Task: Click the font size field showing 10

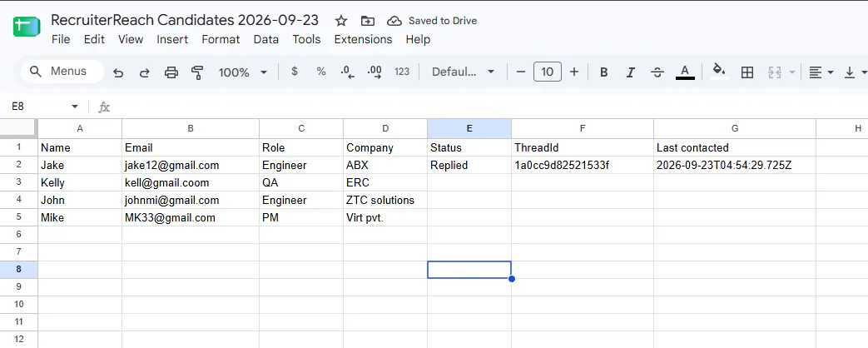Action: 548,72
